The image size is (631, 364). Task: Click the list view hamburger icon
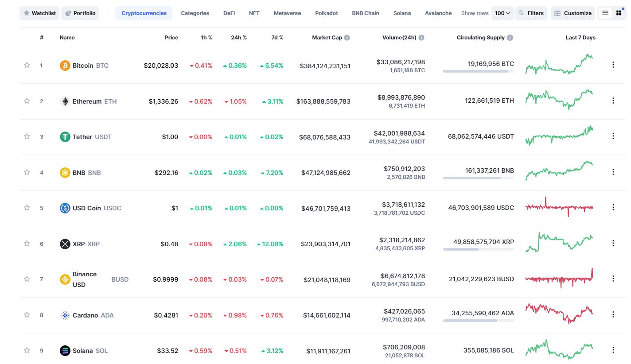605,13
